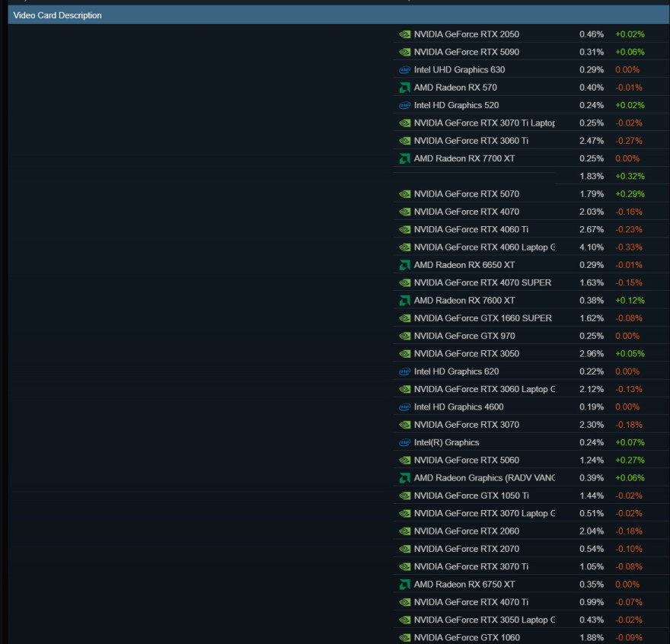670x644 pixels.
Task: Click AMD logo beside Radeon RX 570
Action: click(x=404, y=88)
